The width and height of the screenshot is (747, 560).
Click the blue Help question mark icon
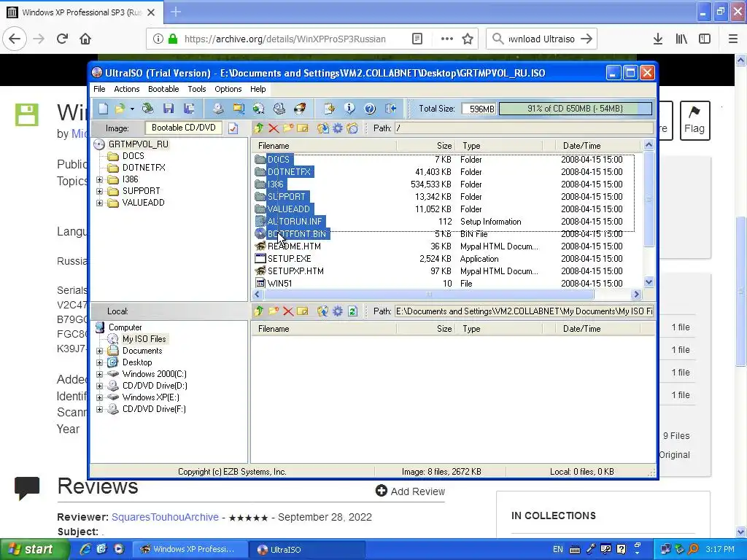pyautogui.click(x=370, y=109)
